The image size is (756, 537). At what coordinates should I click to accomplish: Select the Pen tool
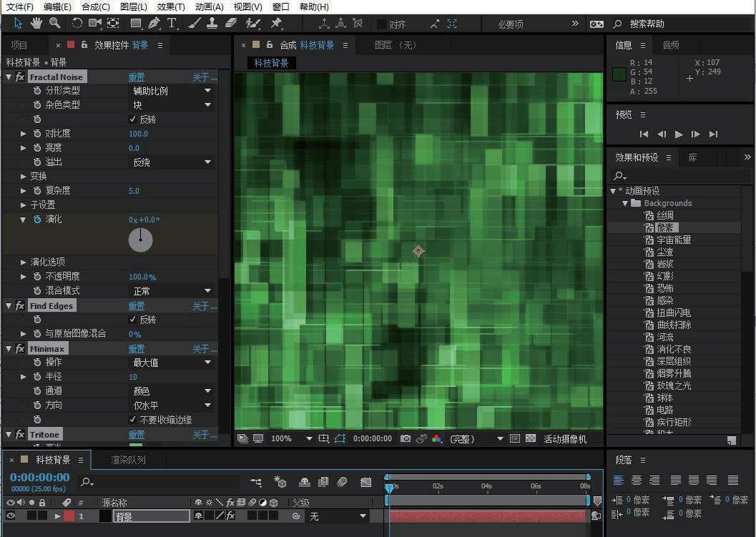point(154,24)
